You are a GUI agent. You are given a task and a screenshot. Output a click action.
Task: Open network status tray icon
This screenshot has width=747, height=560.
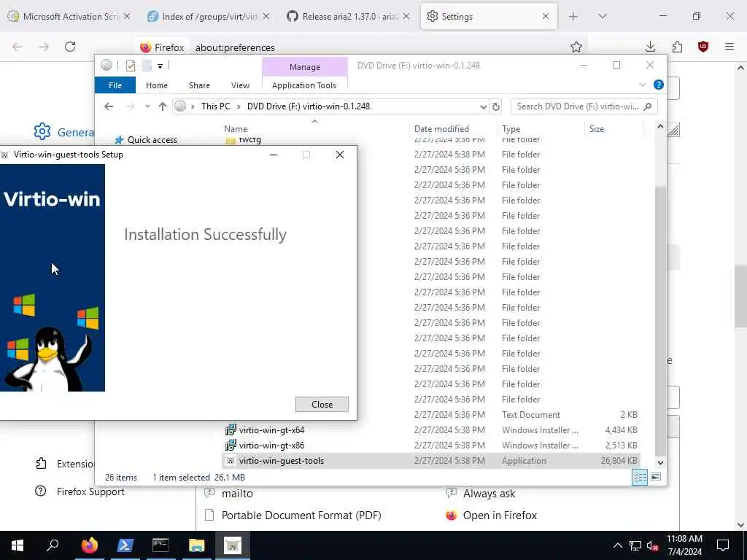(x=635, y=545)
